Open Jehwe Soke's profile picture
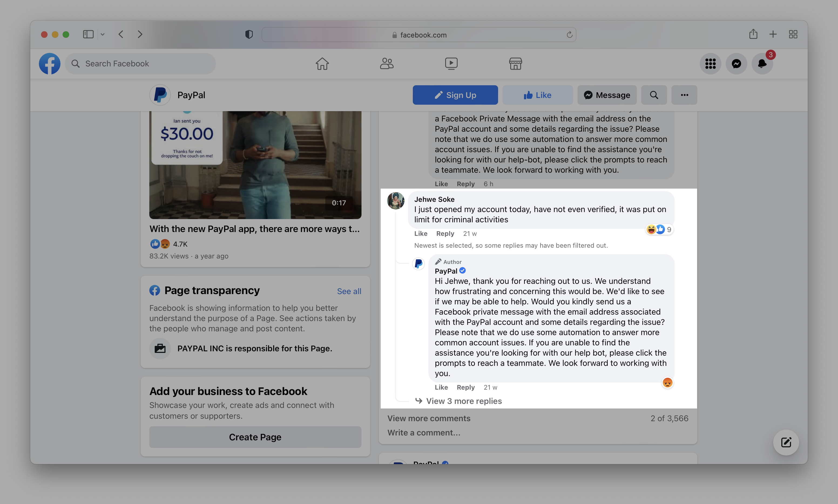This screenshot has height=504, width=838. tap(396, 201)
